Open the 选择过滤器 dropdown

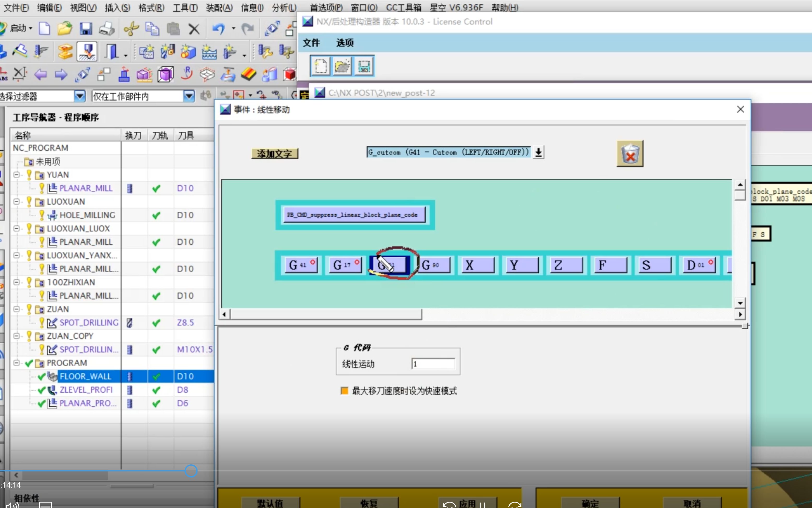[80, 96]
